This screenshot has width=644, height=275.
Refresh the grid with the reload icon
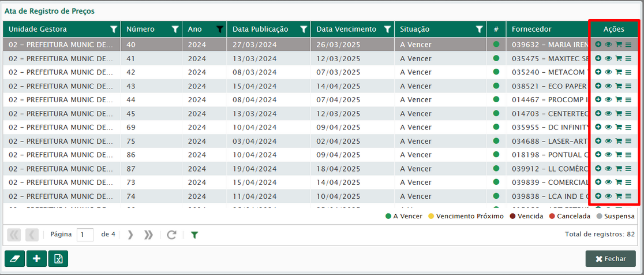[x=171, y=235]
